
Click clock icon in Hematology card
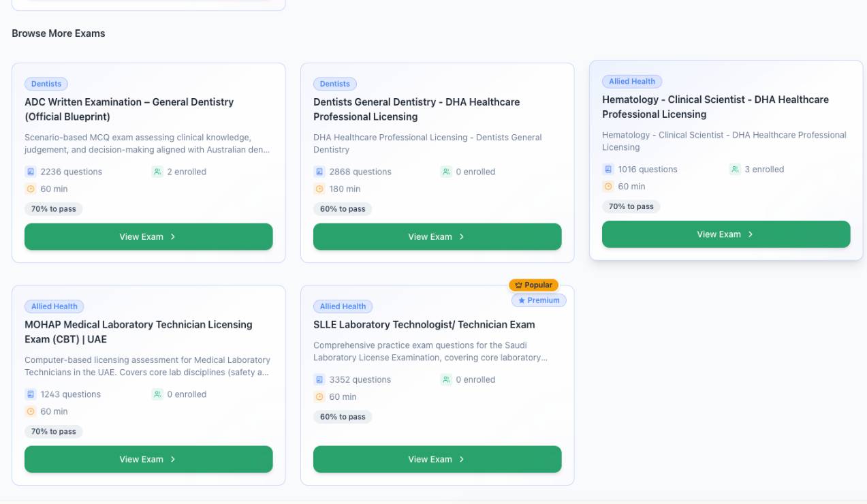[608, 186]
